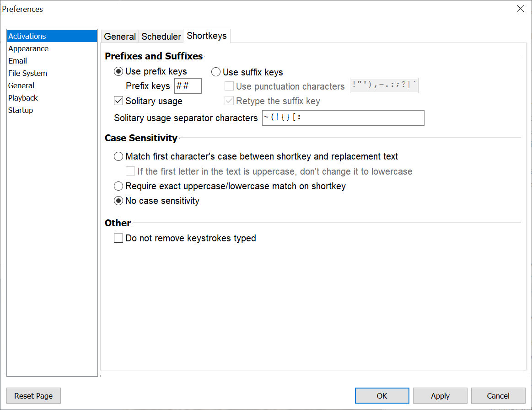Select File System in the sidebar
The height and width of the screenshot is (410, 532).
click(27, 73)
